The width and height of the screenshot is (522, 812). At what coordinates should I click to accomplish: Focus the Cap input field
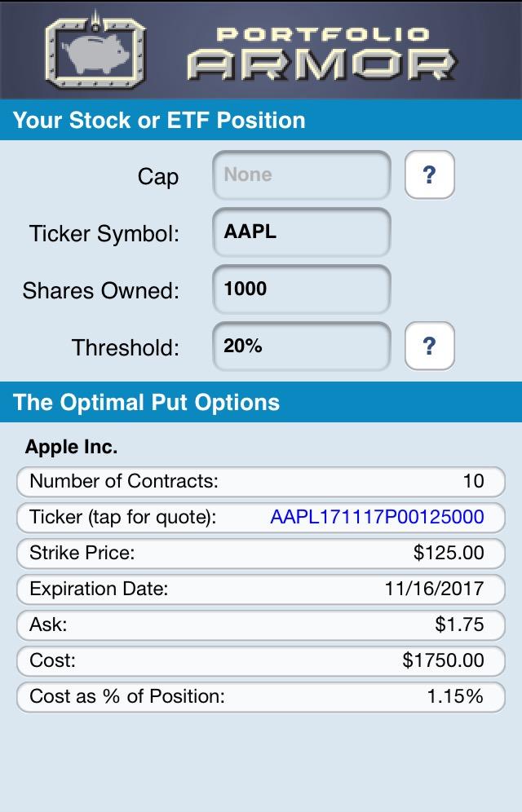pyautogui.click(x=302, y=175)
